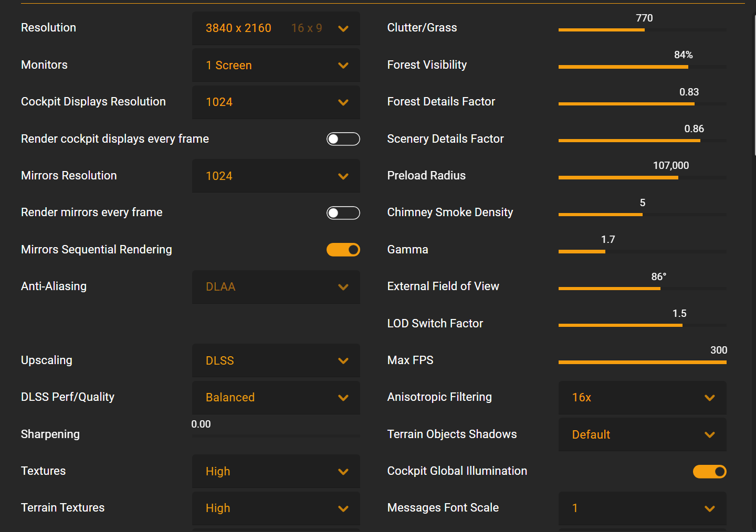Click the Textures chevron arrow
Screen dimensions: 756x532
343,472
